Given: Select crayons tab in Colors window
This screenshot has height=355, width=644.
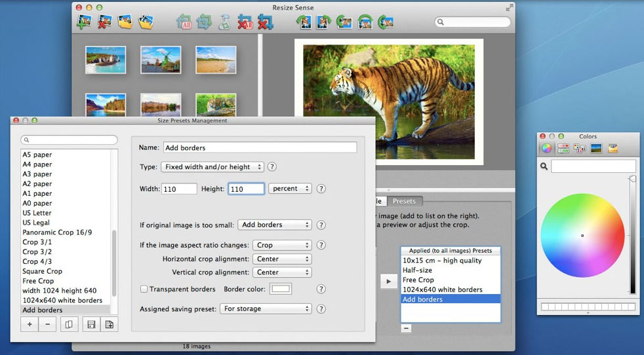Looking at the screenshot, I should [613, 148].
